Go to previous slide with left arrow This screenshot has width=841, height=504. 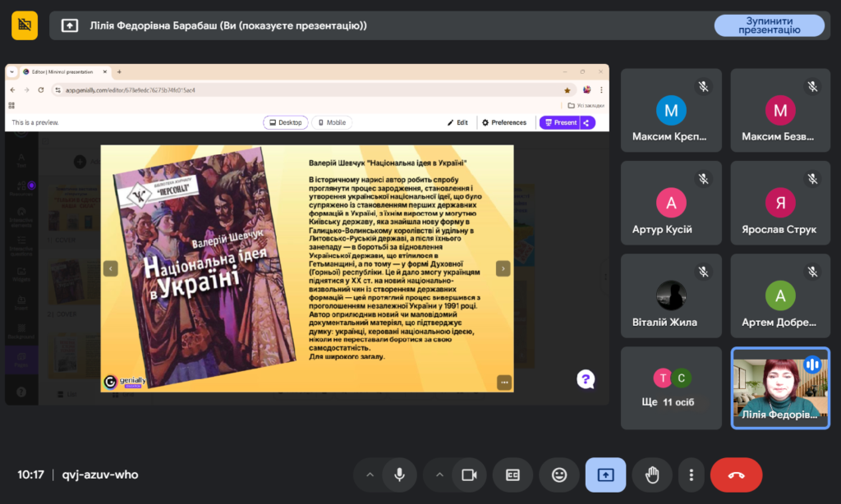[111, 268]
